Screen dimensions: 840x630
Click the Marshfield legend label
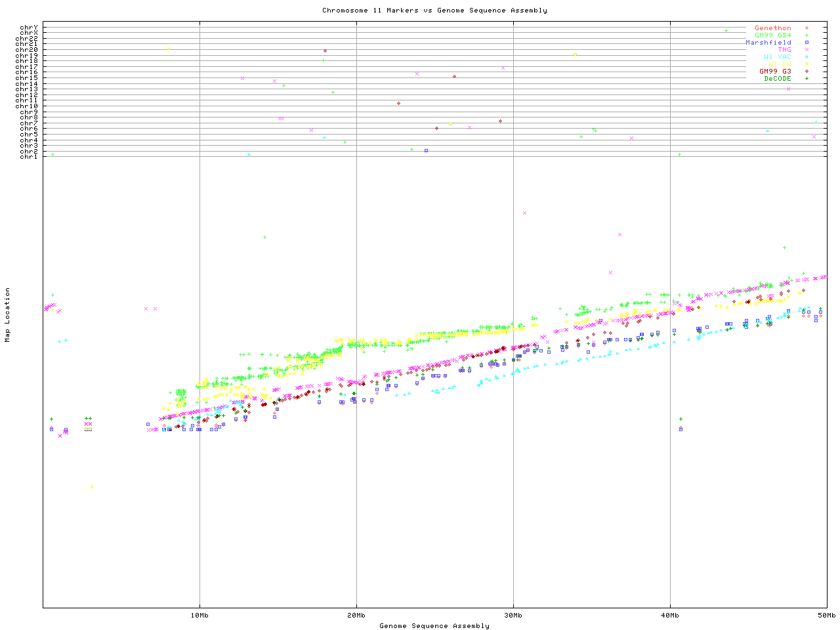768,43
